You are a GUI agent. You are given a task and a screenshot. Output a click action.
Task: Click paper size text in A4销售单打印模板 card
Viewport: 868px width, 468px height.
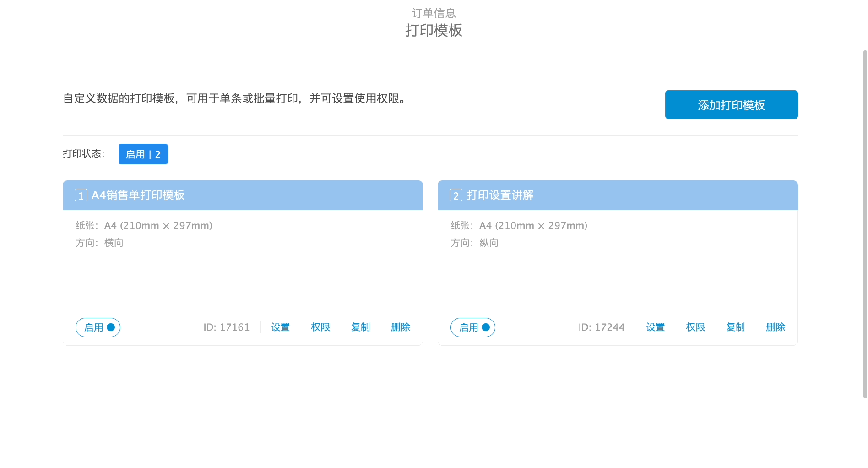point(144,225)
